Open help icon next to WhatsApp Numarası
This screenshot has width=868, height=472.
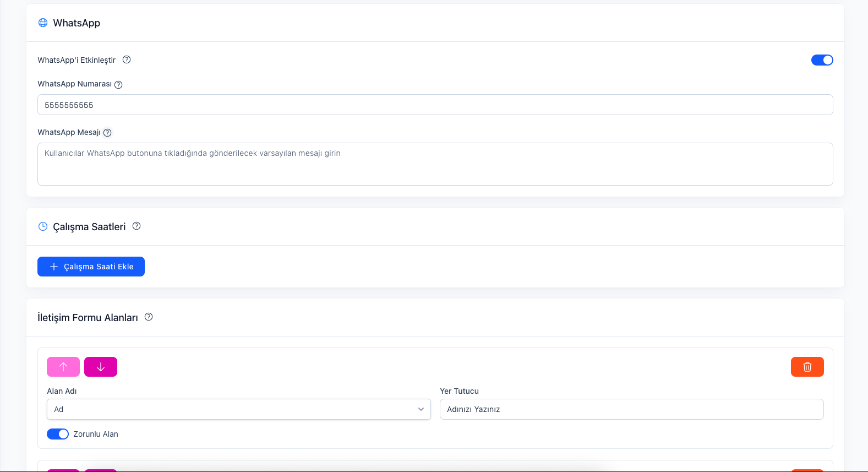click(118, 84)
